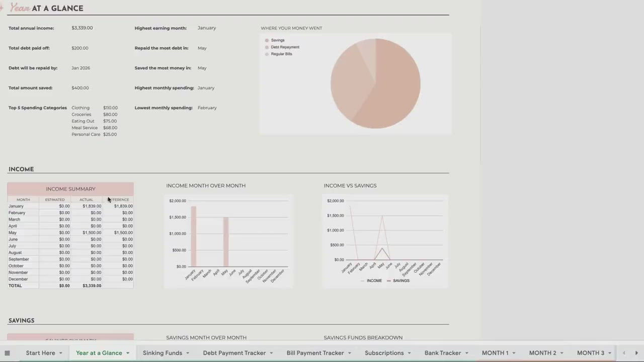Screen dimensions: 644x362
Task: Switch to the Bill Payment Tracker sheet
Action: click(315, 353)
